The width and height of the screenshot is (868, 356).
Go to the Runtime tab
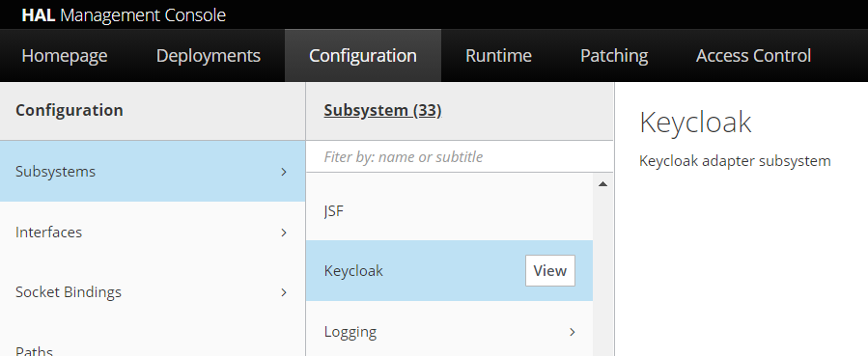[498, 56]
